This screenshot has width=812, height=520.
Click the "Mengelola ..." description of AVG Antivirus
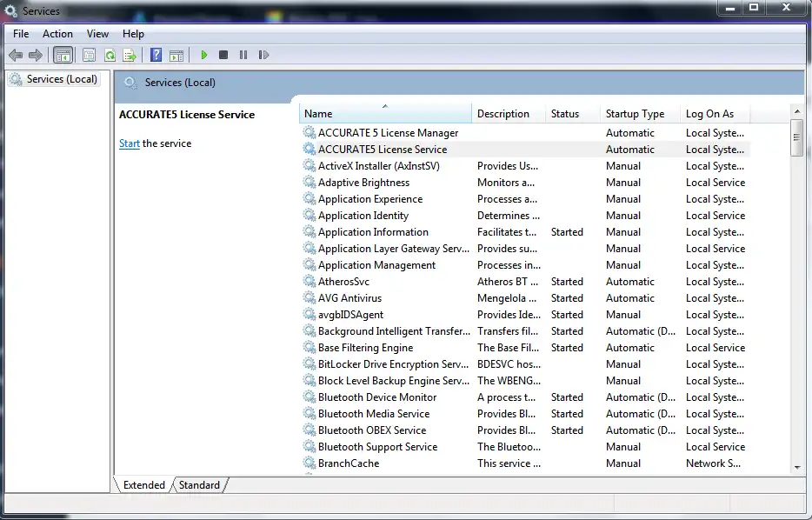507,297
